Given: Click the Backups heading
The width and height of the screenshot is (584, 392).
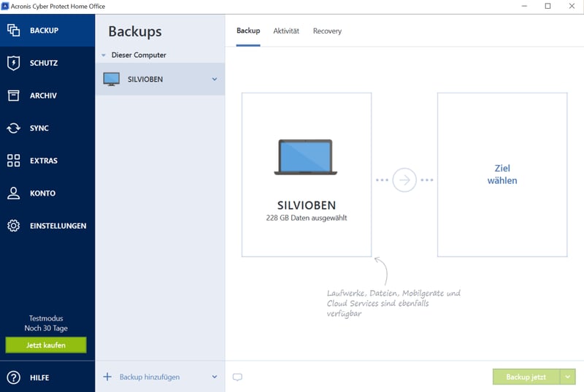Looking at the screenshot, I should [x=135, y=31].
